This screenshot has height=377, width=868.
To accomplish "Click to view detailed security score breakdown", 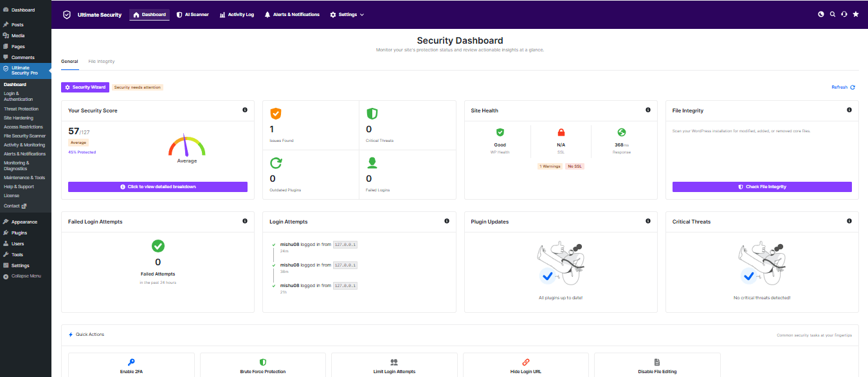I will pos(158,186).
